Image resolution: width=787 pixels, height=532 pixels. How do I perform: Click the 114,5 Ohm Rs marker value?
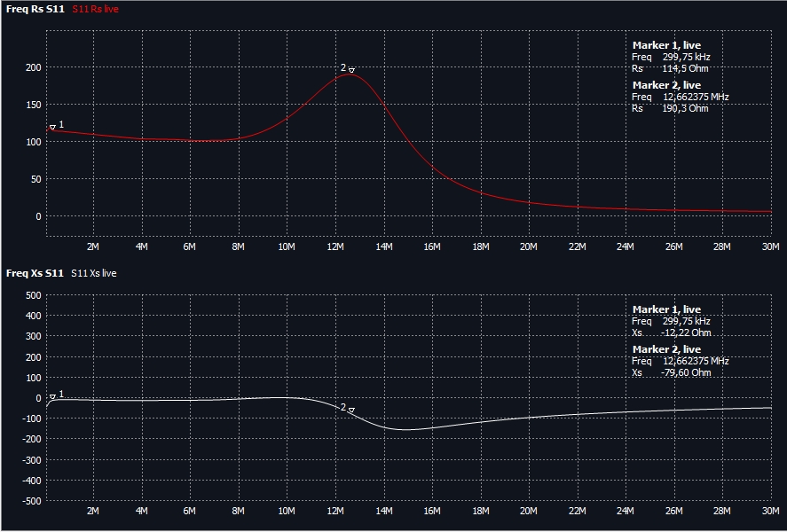685,68
